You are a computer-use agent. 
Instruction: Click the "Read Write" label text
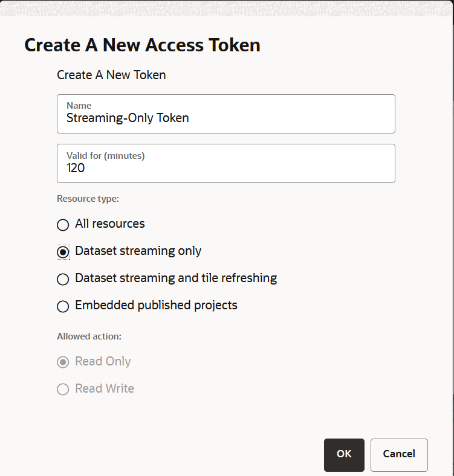(x=105, y=389)
